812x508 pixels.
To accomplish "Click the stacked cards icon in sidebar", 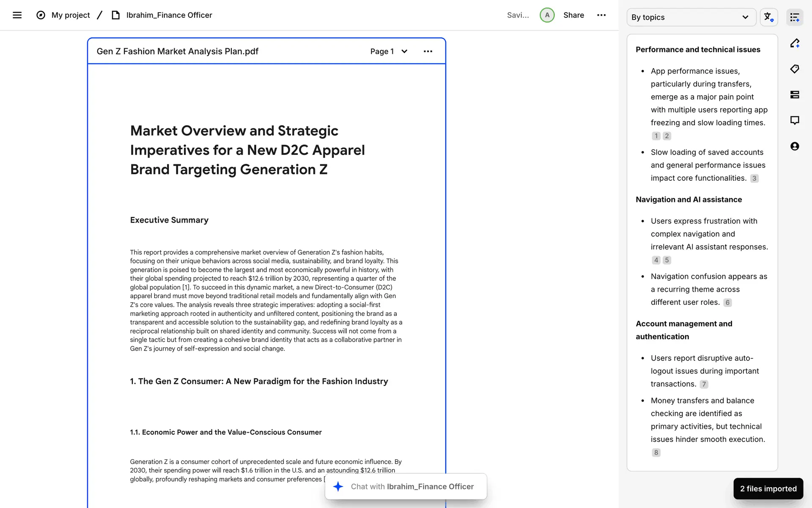I will 794,95.
